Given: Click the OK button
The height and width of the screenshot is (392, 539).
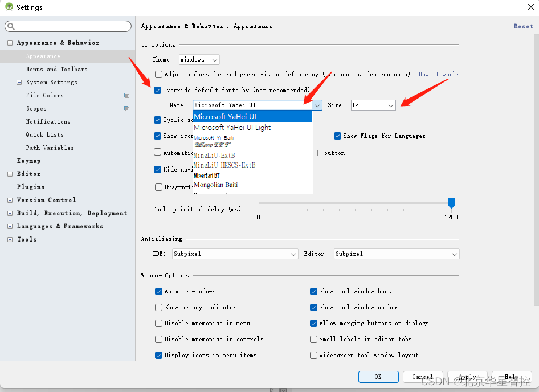Looking at the screenshot, I should [x=378, y=377].
